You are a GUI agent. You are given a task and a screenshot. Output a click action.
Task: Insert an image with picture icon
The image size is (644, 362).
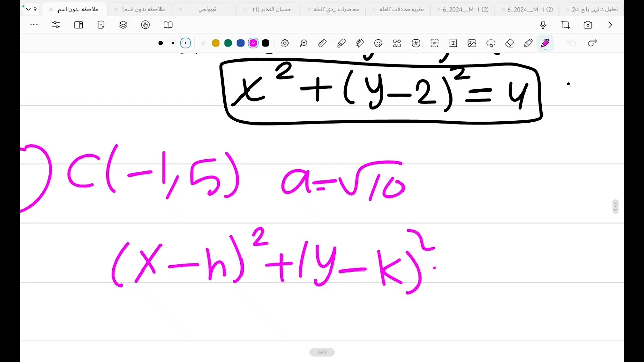tap(472, 43)
